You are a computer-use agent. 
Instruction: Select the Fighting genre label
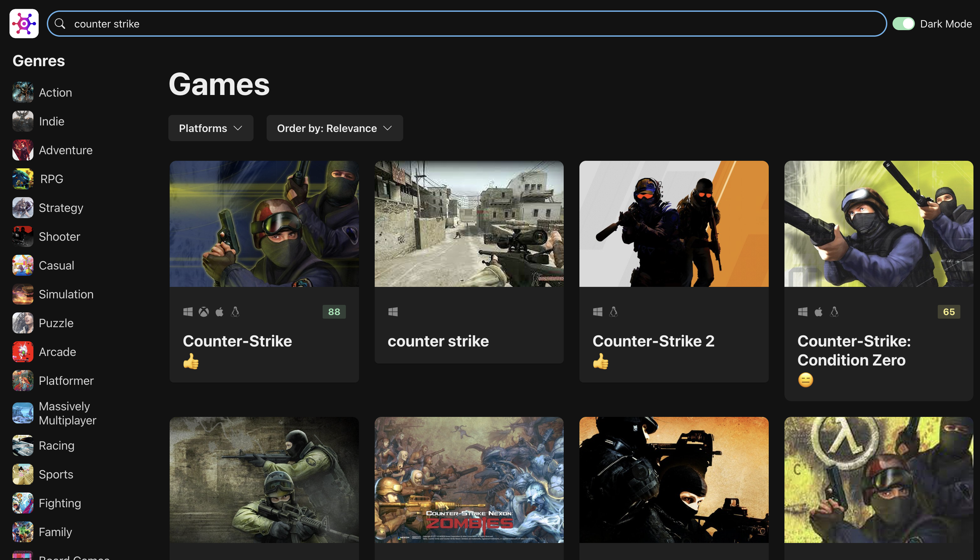[x=60, y=503]
